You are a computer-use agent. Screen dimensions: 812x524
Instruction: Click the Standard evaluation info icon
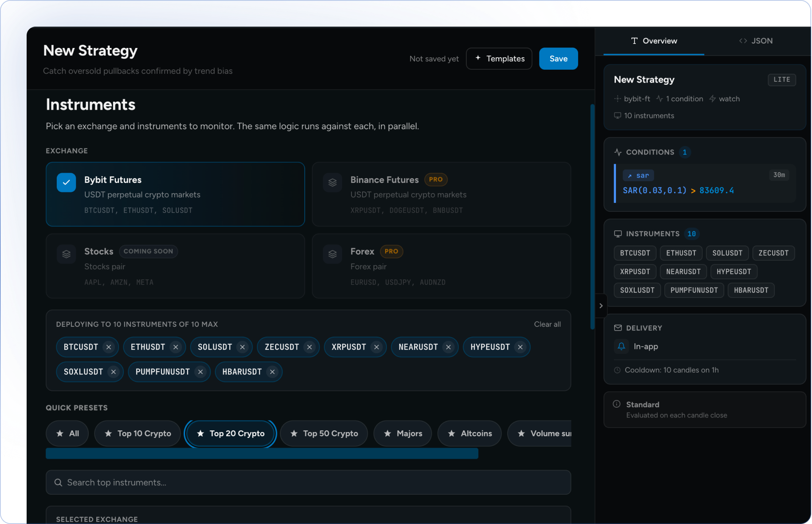pos(617,404)
